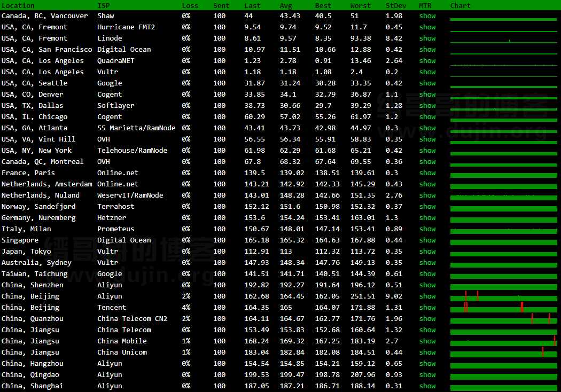Click show for Milan Prometeus

(x=427, y=229)
